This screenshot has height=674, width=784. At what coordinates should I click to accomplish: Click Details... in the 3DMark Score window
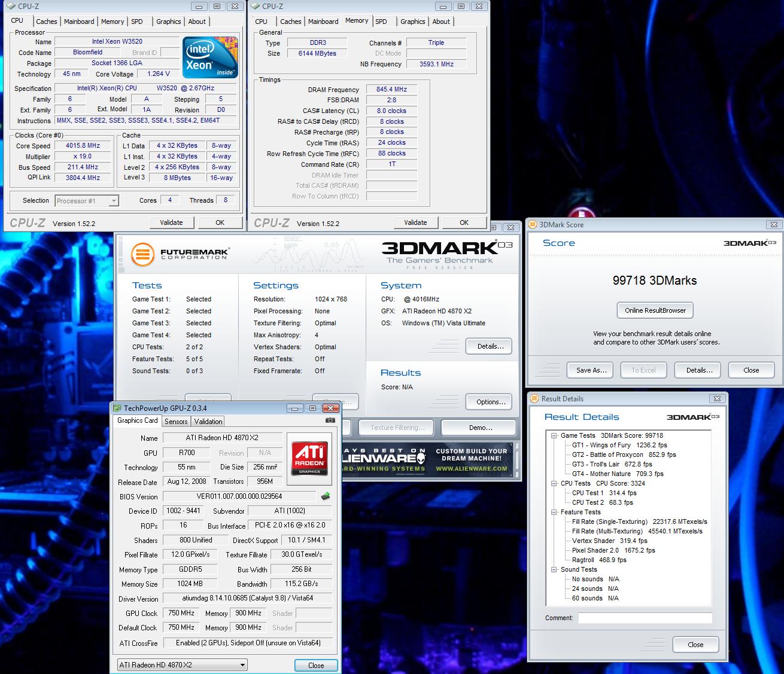(699, 370)
